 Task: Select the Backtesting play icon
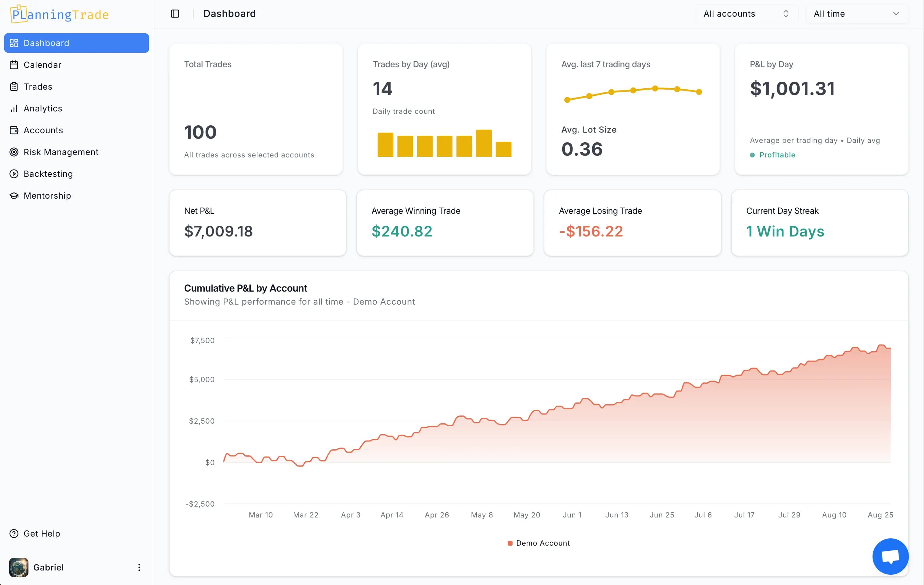coord(14,174)
